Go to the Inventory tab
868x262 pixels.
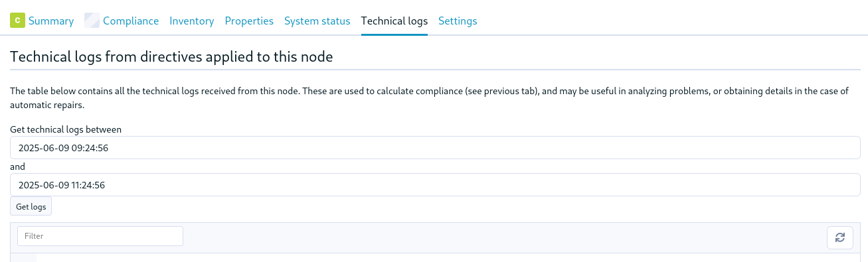192,21
